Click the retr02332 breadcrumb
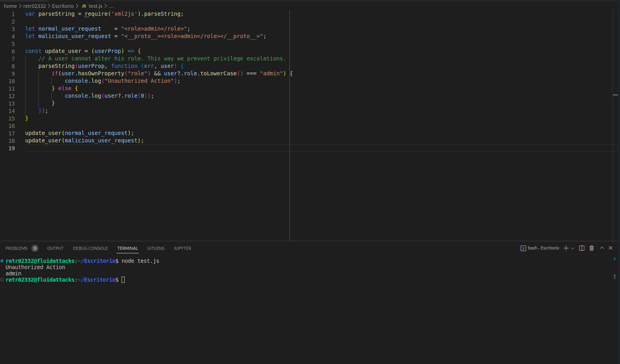Viewport: 620px width, 364px height. pyautogui.click(x=35, y=6)
